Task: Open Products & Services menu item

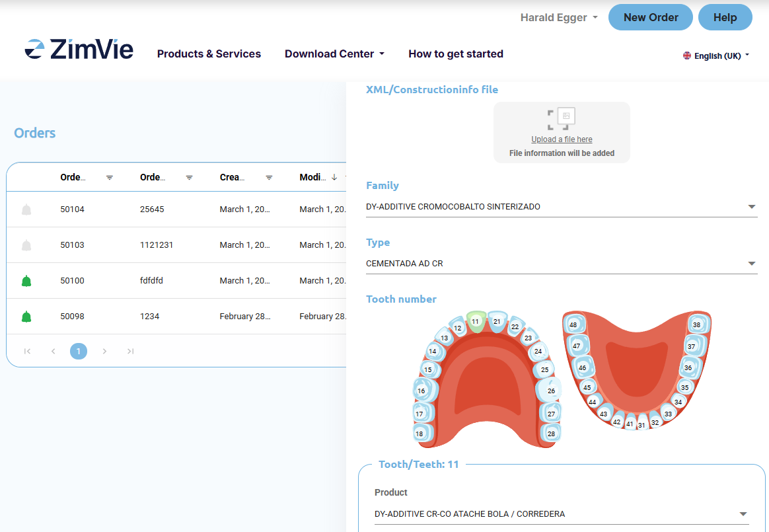Action: (209, 54)
